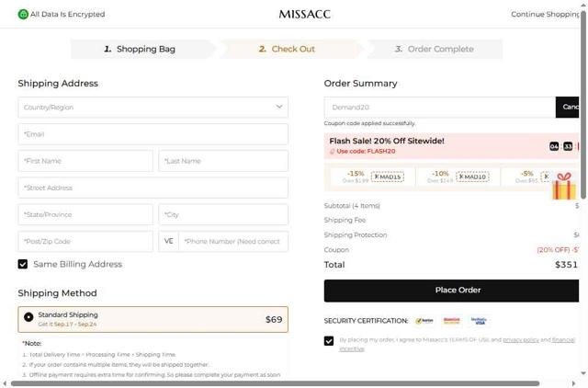Click the Post/Zip Code field

[85, 241]
